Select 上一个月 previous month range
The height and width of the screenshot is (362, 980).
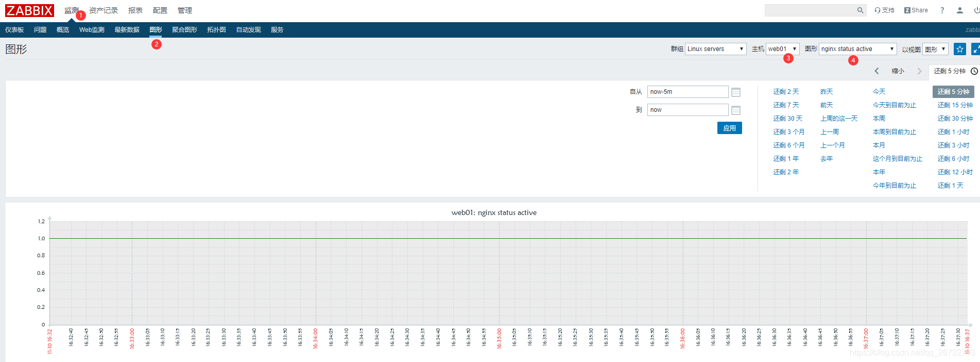click(833, 145)
